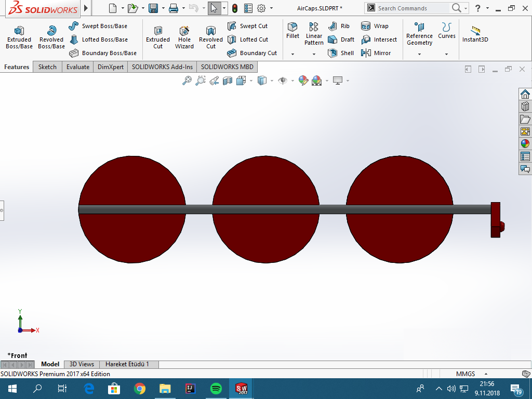Open Spotify from the taskbar
The width and height of the screenshot is (532, 399).
click(x=216, y=389)
